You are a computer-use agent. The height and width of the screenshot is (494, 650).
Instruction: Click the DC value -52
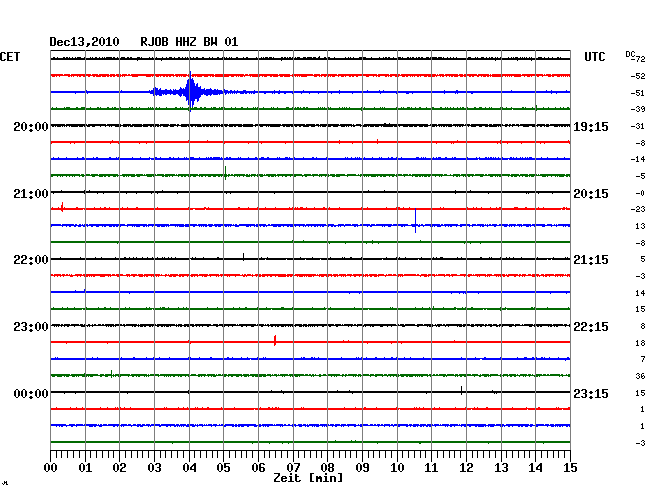[638, 76]
